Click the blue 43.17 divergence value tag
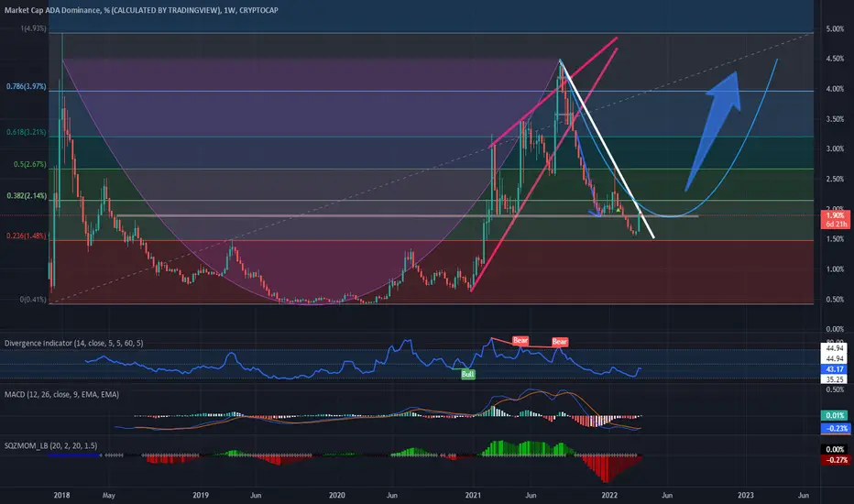 (835, 369)
